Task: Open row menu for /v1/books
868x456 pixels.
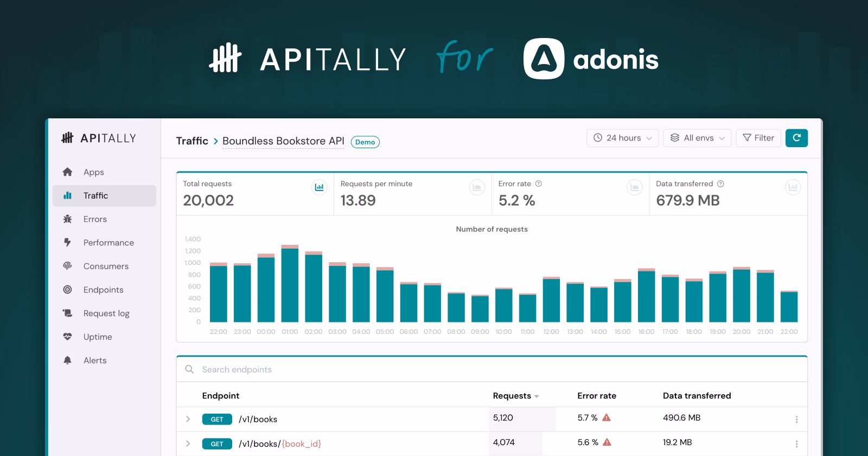Action: [796, 419]
